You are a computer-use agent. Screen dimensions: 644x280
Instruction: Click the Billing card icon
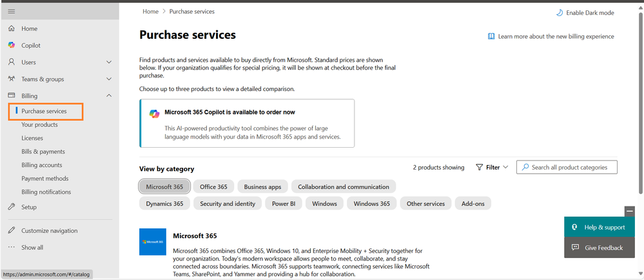12,95
